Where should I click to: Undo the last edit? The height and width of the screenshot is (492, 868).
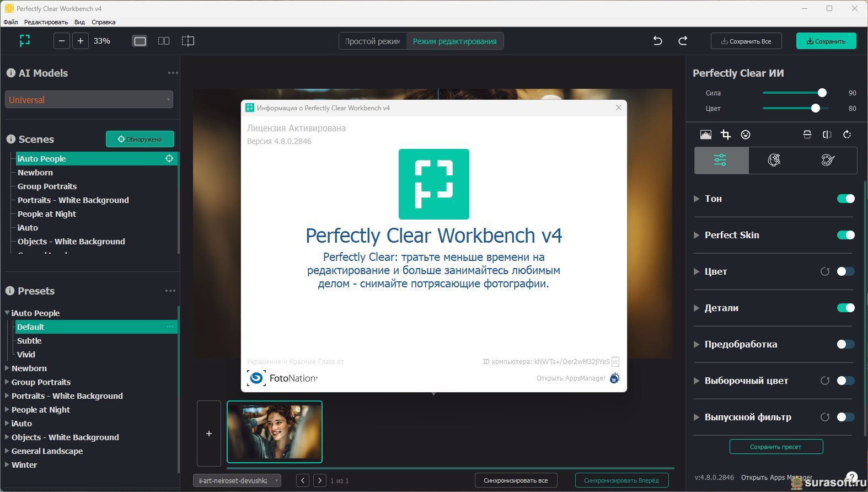pyautogui.click(x=657, y=41)
